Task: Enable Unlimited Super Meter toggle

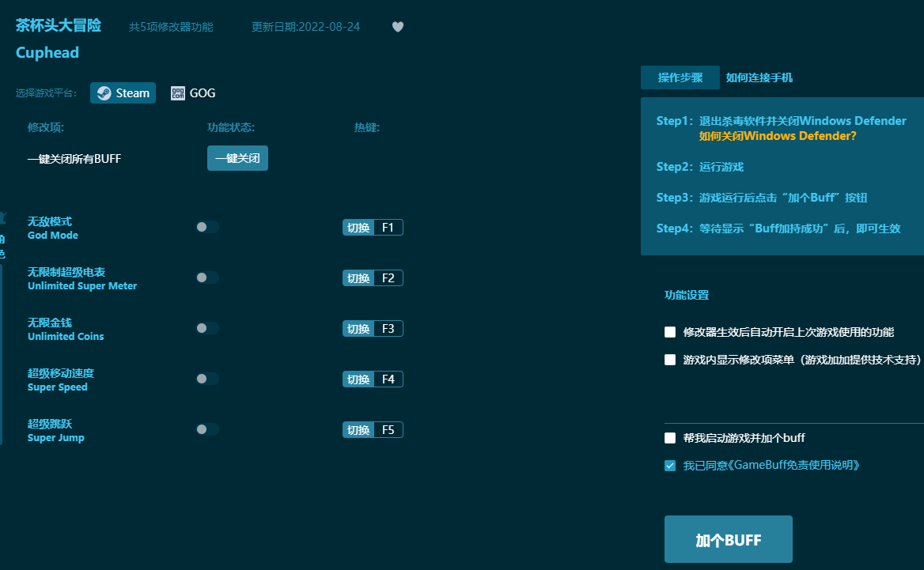Action: (x=207, y=278)
